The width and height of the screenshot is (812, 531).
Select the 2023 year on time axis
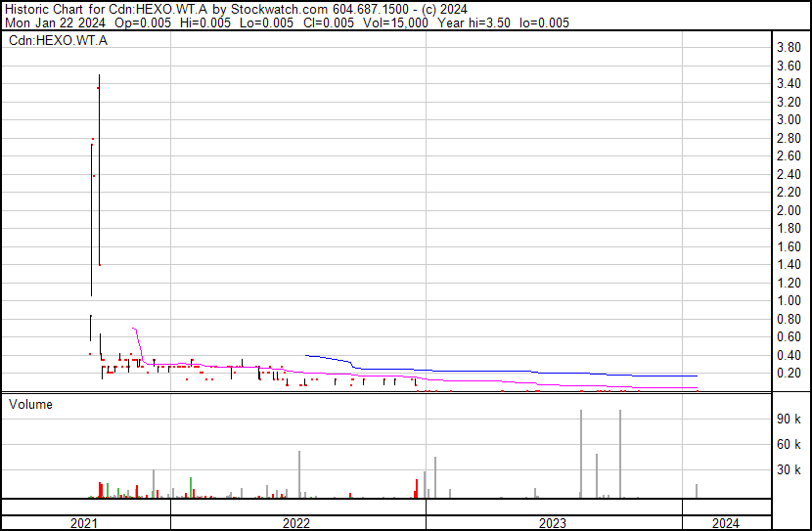[x=553, y=523]
